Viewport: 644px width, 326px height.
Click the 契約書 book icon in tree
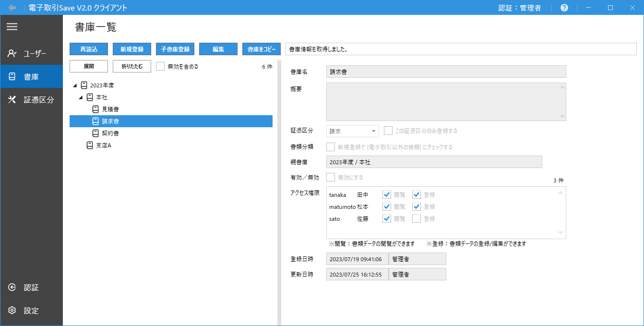point(95,133)
